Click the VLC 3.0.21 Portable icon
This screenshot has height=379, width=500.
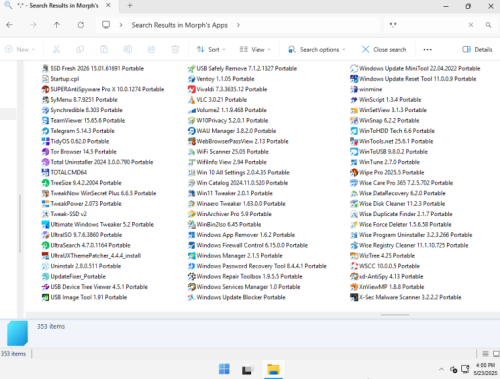coord(191,100)
